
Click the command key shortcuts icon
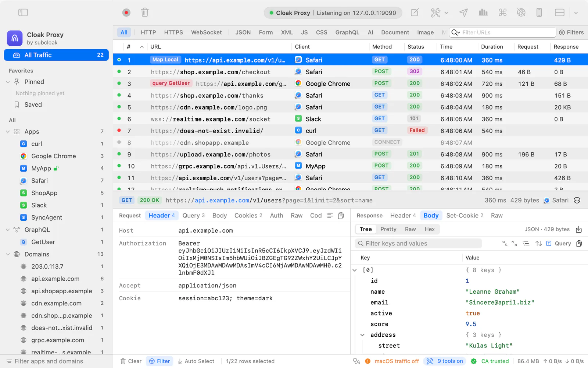point(502,13)
